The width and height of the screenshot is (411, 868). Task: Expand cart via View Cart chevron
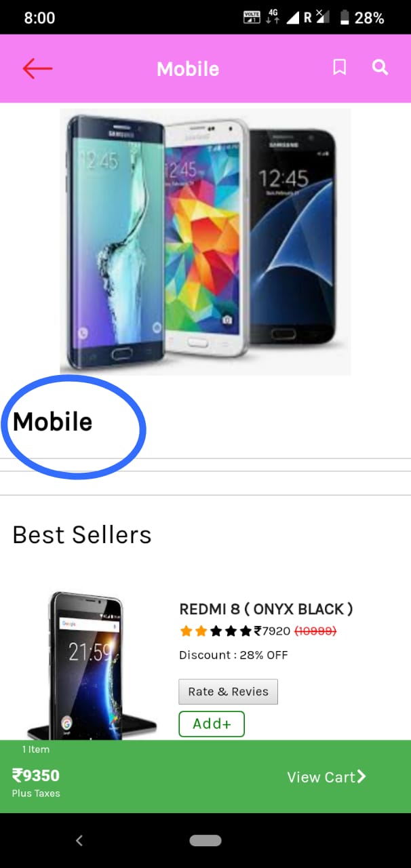point(361,776)
